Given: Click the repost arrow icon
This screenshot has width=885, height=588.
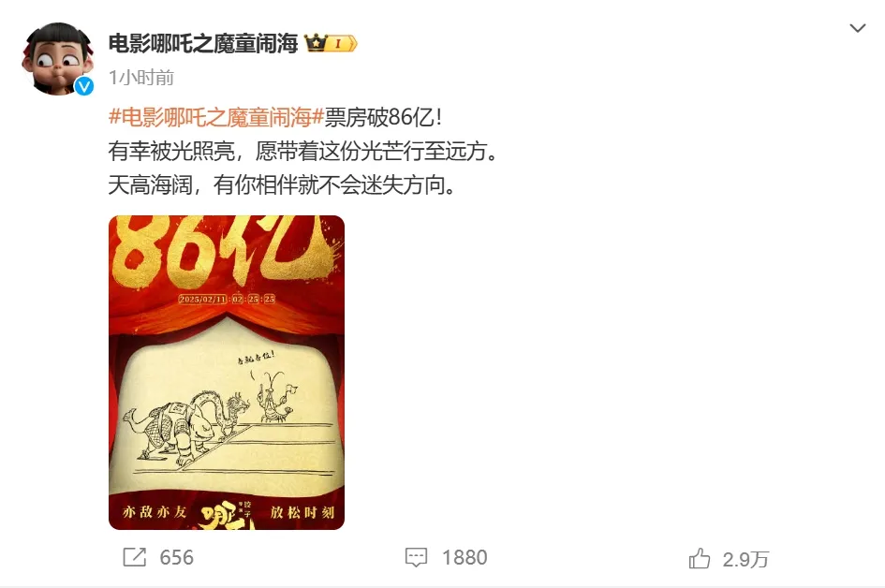Looking at the screenshot, I should pos(134,557).
